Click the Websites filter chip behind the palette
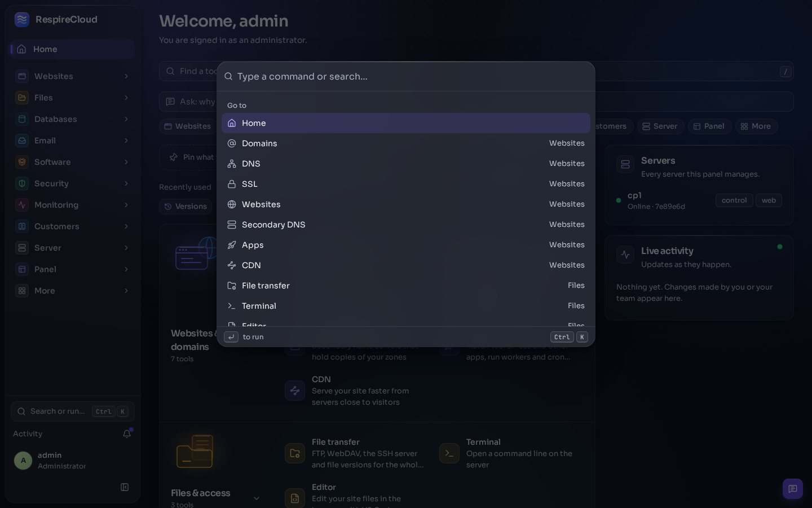 click(x=188, y=126)
